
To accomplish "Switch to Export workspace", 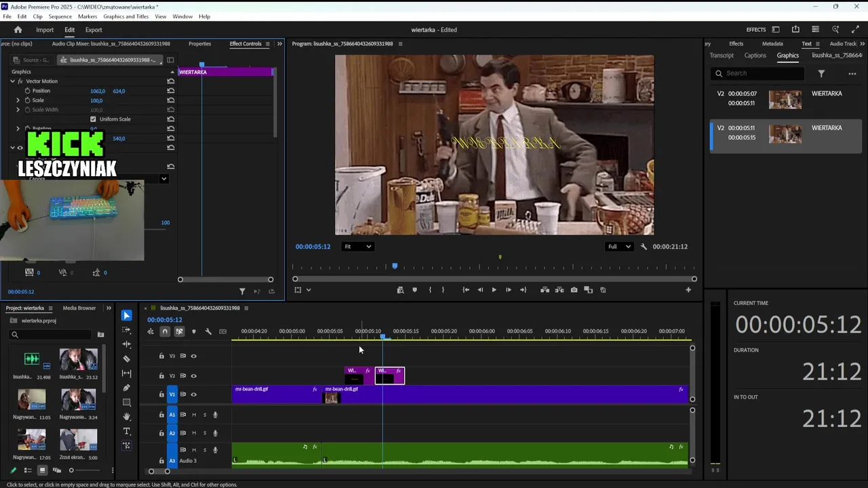I will click(x=94, y=30).
